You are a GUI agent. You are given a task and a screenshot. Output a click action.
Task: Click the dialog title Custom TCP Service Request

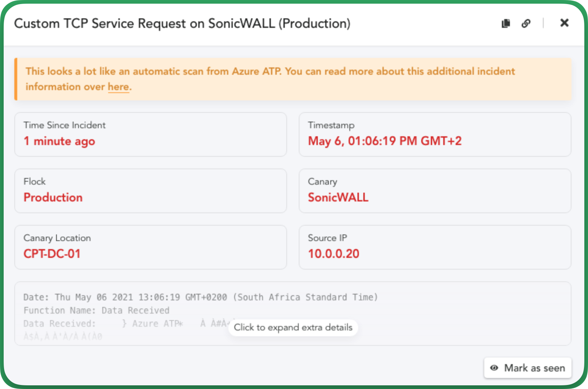click(x=182, y=23)
